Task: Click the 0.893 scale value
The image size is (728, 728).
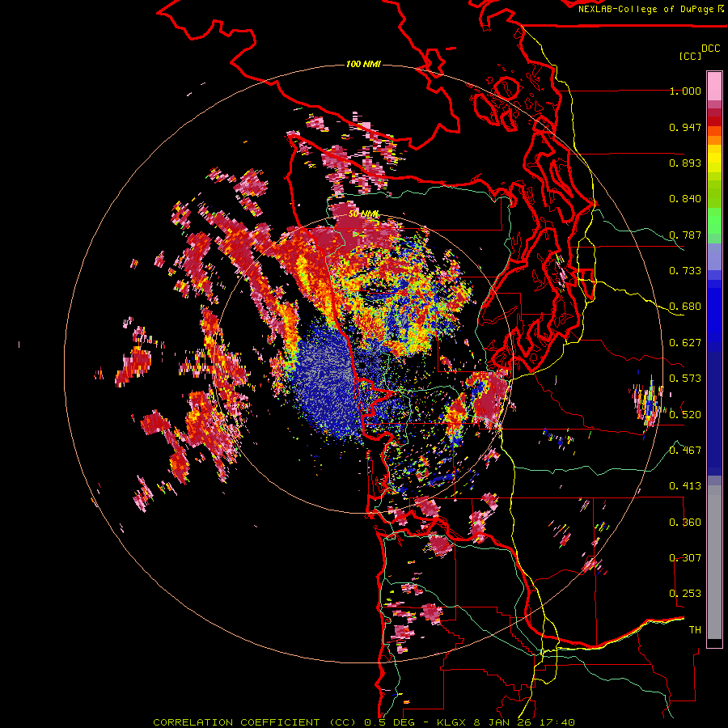Action: click(x=685, y=163)
